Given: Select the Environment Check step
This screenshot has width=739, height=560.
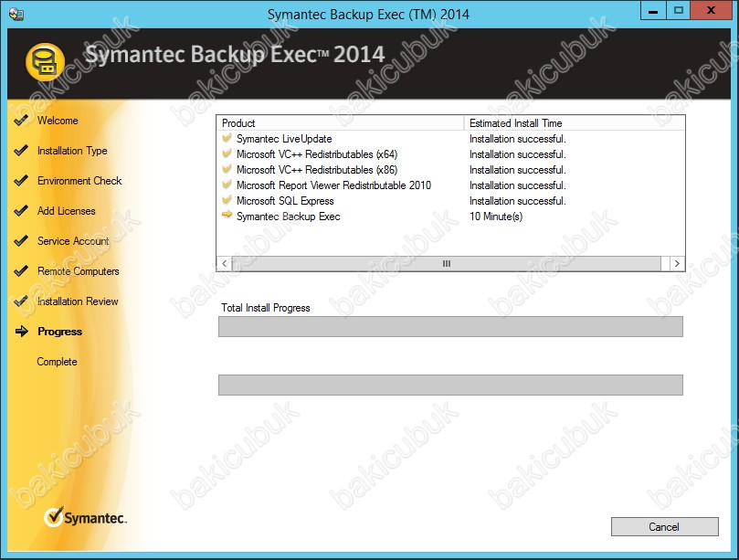Looking at the screenshot, I should click(x=79, y=181).
